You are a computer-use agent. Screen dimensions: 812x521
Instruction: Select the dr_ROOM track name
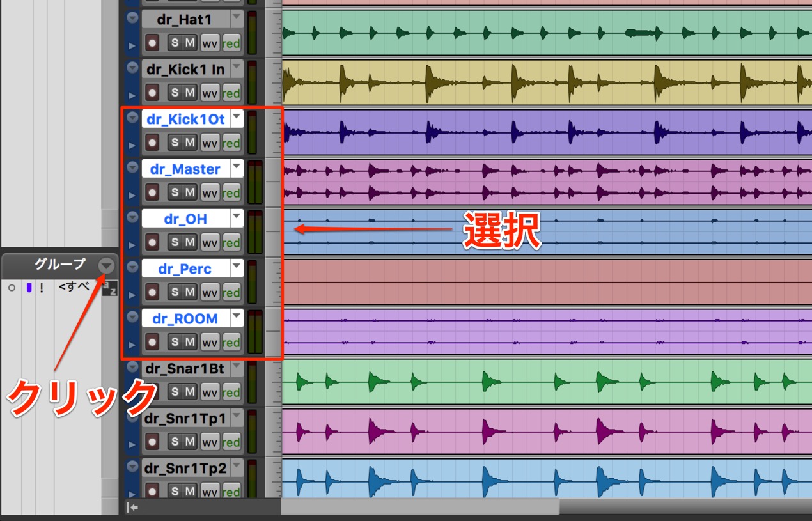tap(185, 318)
